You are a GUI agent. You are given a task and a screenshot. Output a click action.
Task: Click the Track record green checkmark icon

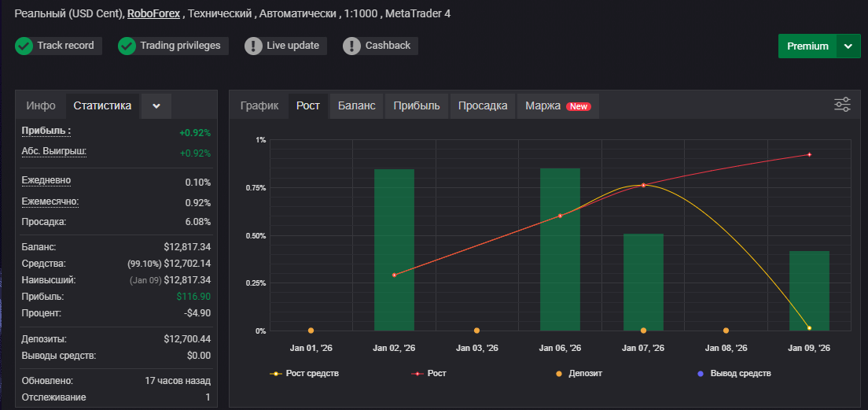coord(24,46)
